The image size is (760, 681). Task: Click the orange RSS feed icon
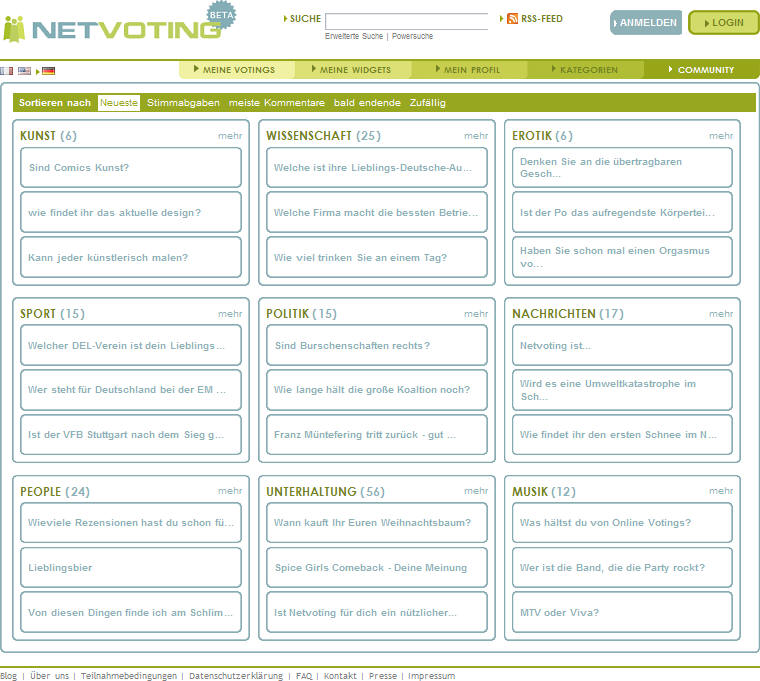click(x=512, y=18)
